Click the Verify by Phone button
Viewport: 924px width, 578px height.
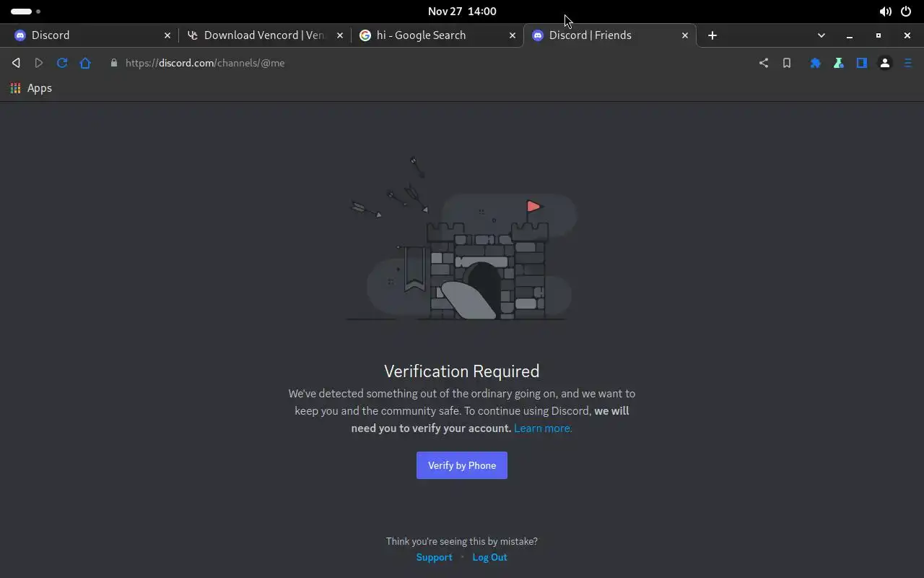(x=462, y=465)
